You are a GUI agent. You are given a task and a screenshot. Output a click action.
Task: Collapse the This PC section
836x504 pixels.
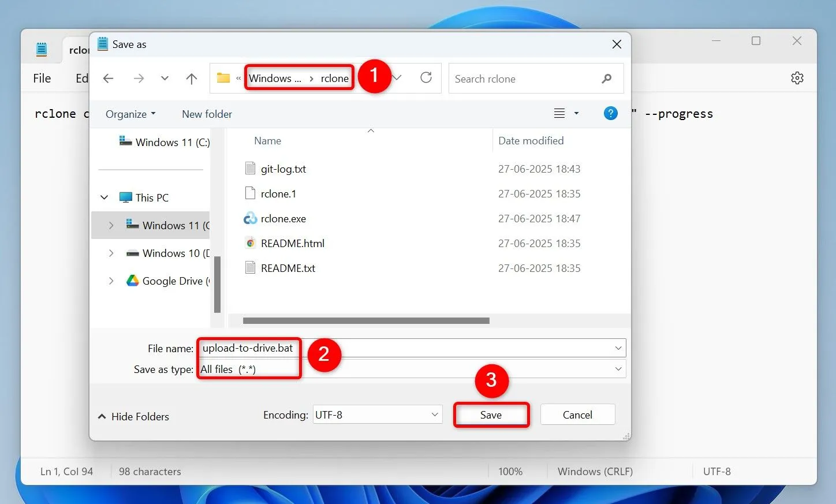[x=104, y=197]
